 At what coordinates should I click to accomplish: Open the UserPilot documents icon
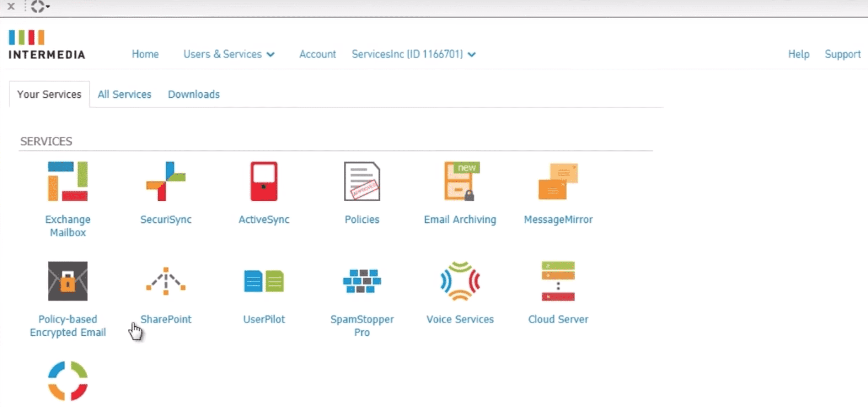pyautogui.click(x=264, y=281)
